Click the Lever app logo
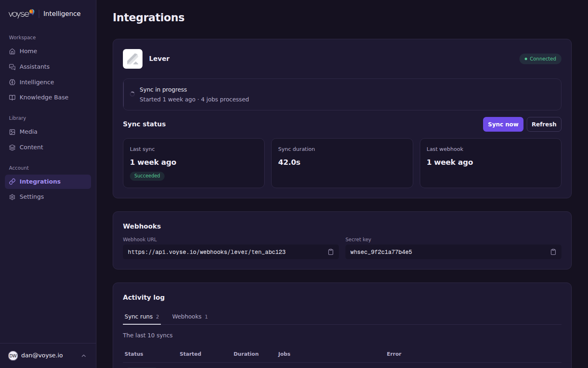The width and height of the screenshot is (588, 368). tap(133, 59)
